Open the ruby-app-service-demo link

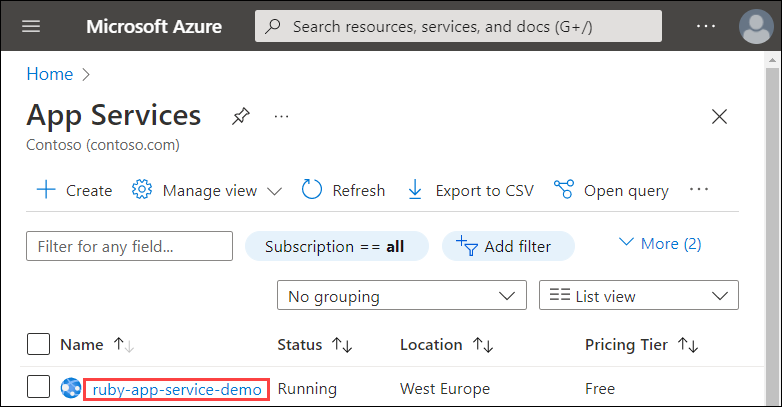pos(176,389)
